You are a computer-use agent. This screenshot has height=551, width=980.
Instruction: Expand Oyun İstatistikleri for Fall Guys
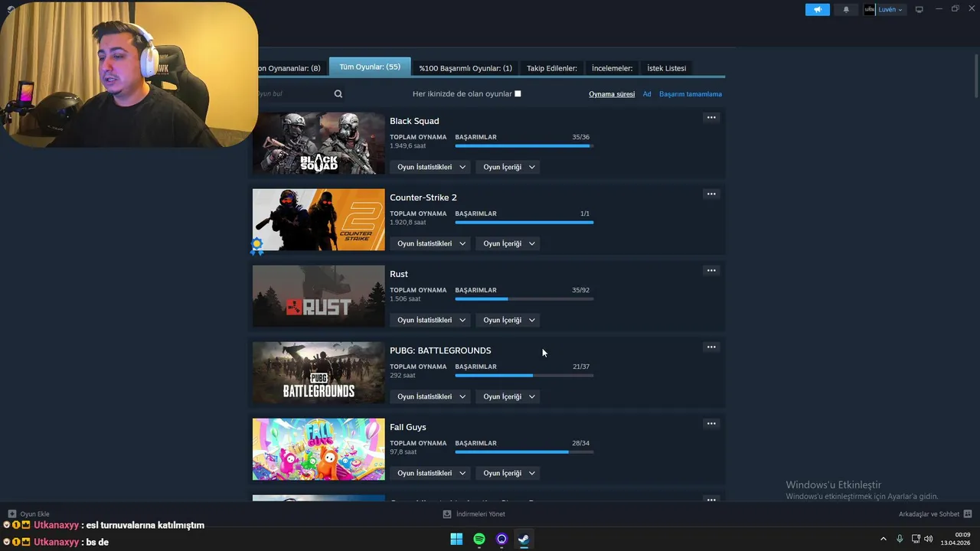[431, 473]
